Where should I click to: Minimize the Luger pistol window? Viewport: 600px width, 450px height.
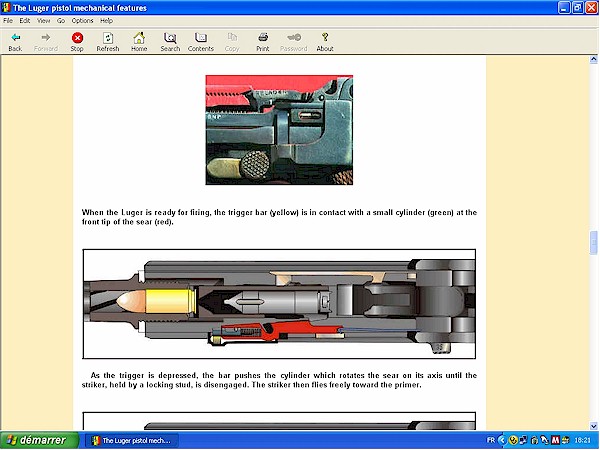[564, 8]
